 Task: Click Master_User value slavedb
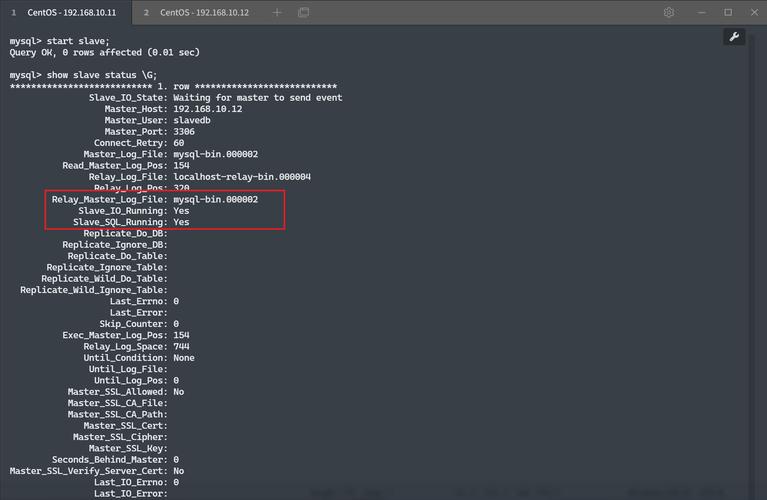(x=192, y=120)
